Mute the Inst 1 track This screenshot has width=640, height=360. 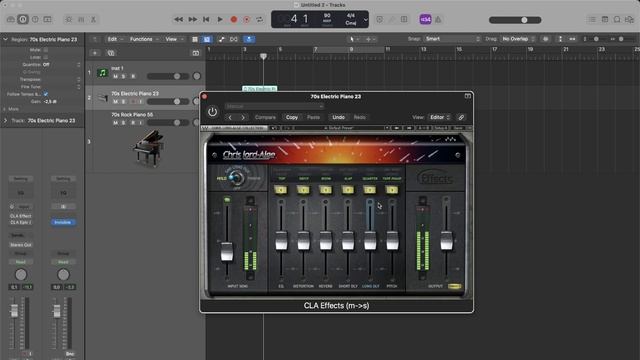pyautogui.click(x=116, y=76)
